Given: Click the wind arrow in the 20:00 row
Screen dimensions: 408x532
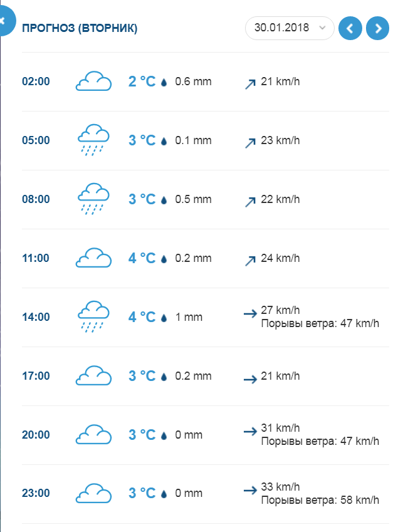Looking at the screenshot, I should (251, 431).
